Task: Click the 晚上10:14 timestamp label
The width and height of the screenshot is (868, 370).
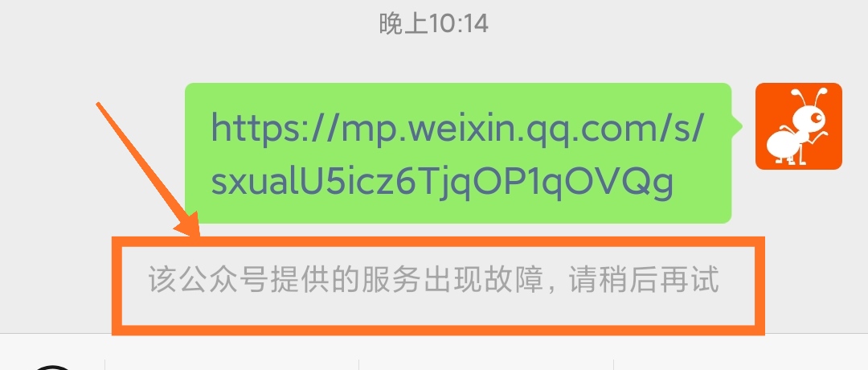Action: point(433,24)
